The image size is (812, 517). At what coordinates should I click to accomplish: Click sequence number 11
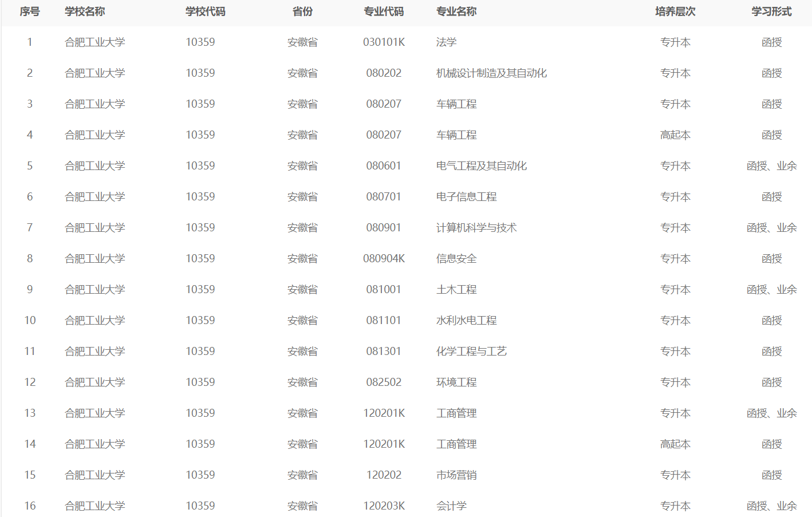coord(30,352)
